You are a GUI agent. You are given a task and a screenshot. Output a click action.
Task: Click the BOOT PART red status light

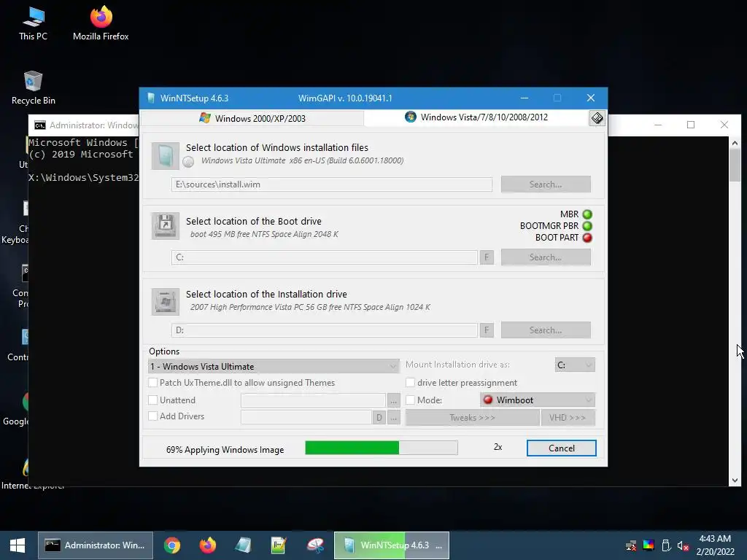coord(587,237)
